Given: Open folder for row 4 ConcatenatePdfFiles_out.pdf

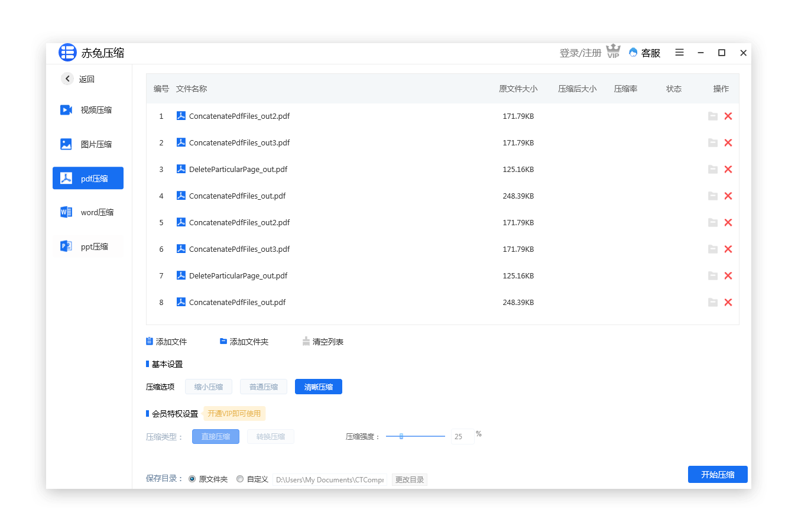Looking at the screenshot, I should pos(713,196).
